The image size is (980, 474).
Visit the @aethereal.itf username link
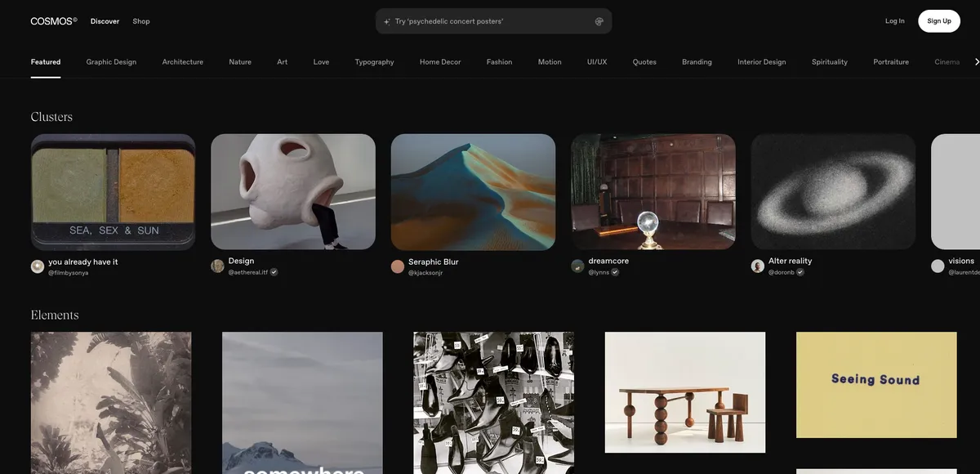(x=248, y=272)
